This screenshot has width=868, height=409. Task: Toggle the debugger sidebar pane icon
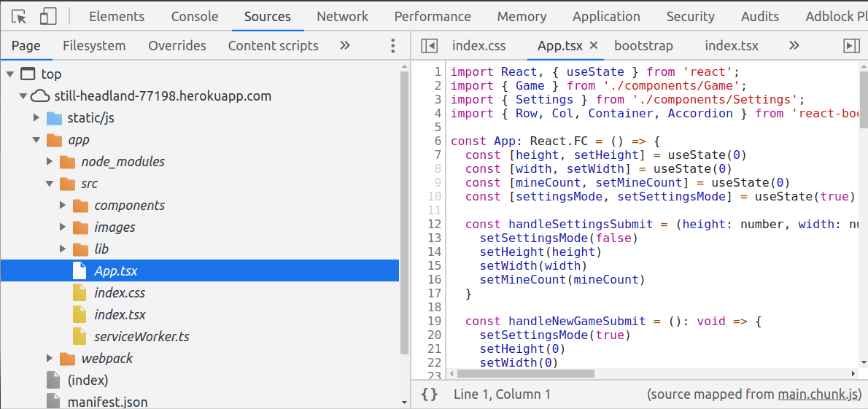[851, 46]
